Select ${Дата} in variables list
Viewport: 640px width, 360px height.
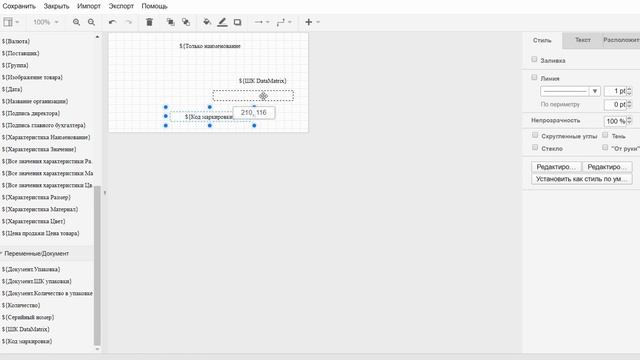pos(12,89)
